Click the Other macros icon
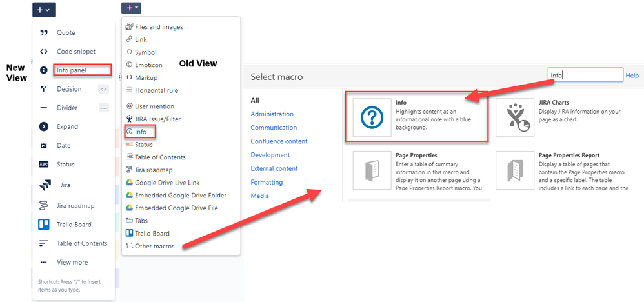Viewport: 644px width, 302px height. 129,246
